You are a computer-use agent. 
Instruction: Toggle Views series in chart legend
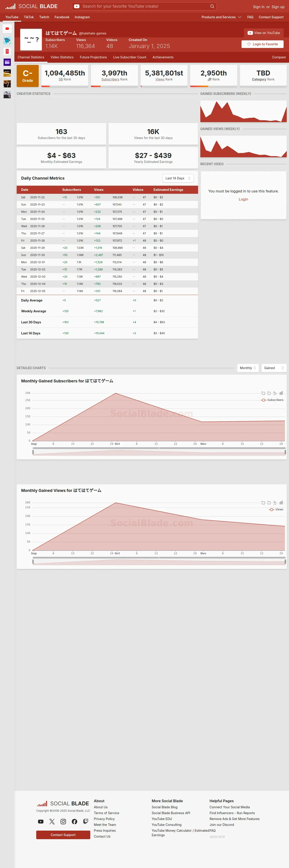(x=276, y=509)
